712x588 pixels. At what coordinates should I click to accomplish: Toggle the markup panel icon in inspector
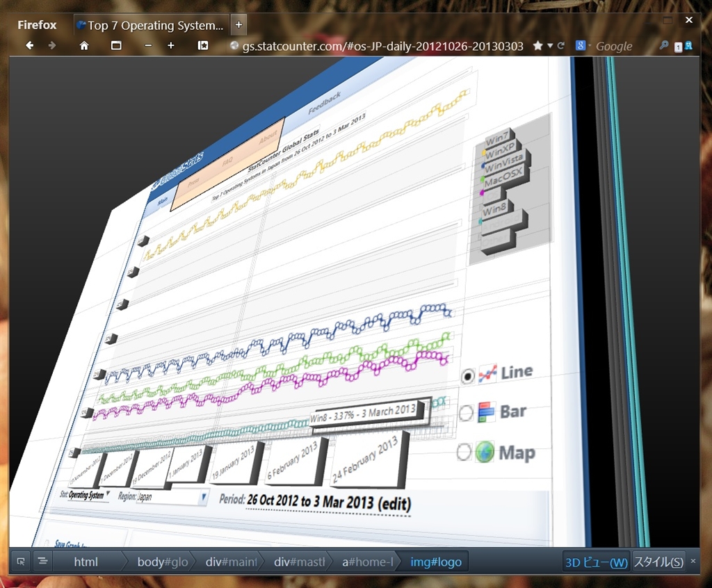click(42, 562)
